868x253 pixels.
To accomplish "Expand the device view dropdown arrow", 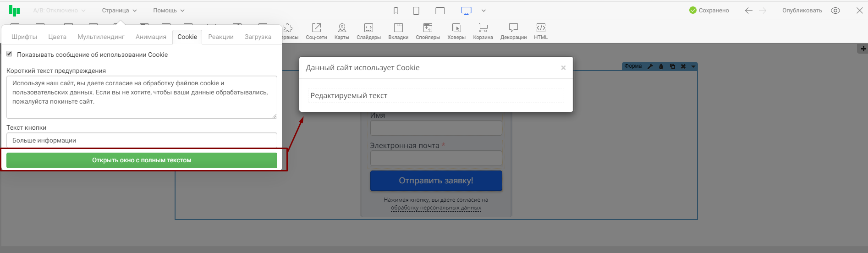I will (x=483, y=11).
